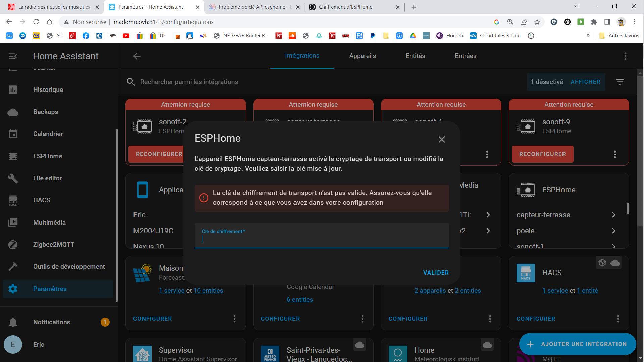Open the integrations filter icon
This screenshot has height=362, width=644.
[620, 82]
